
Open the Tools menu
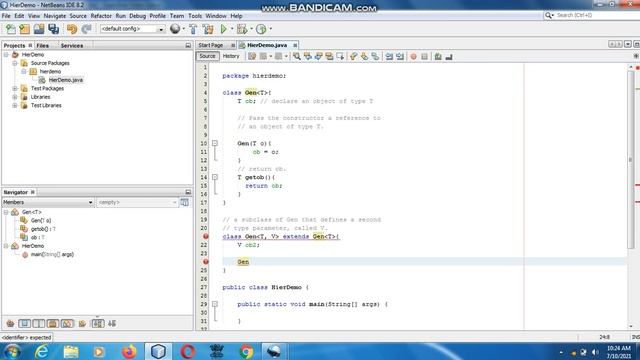coord(195,16)
